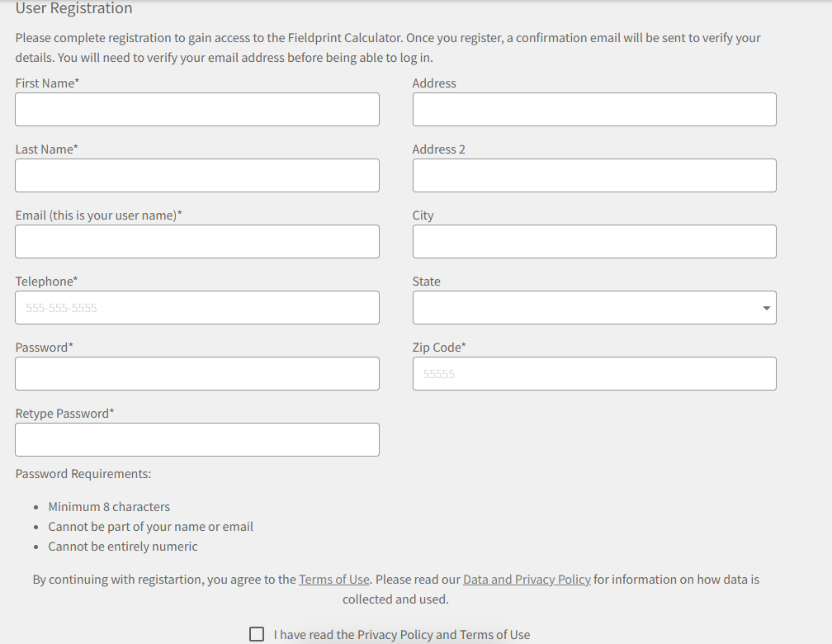Viewport: 832px width, 644px height.
Task: Tick the Privacy Policy and Terms checkbox
Action: [x=257, y=634]
